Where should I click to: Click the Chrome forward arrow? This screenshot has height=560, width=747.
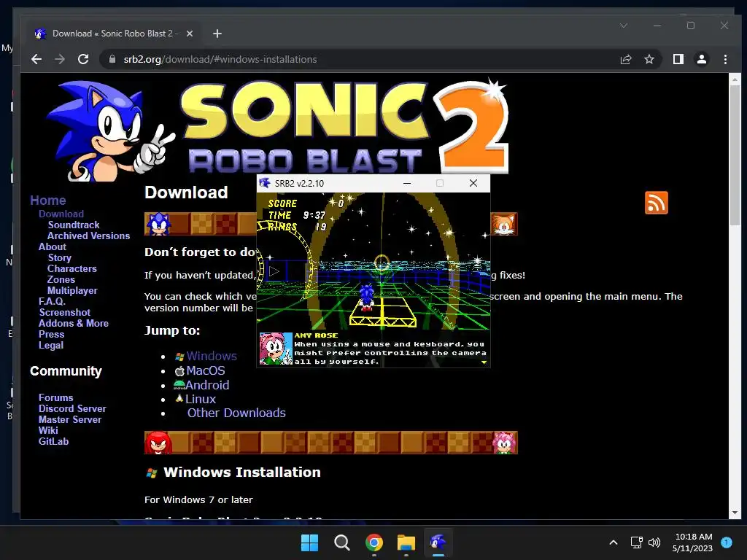click(x=60, y=59)
